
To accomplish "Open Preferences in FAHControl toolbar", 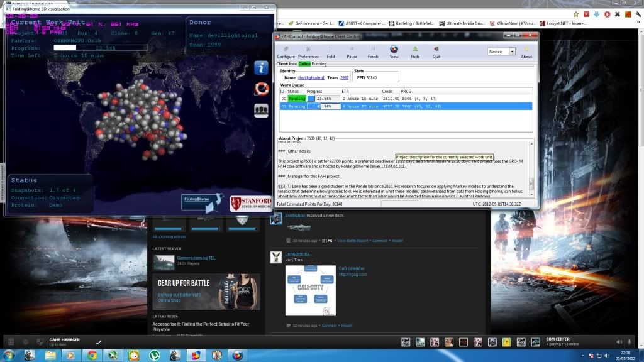I will 308,51.
